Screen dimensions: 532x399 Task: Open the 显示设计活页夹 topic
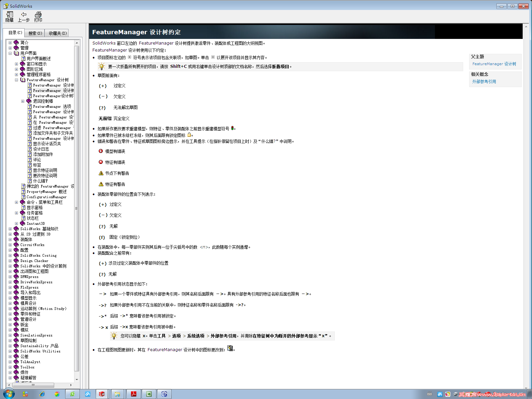47,144
